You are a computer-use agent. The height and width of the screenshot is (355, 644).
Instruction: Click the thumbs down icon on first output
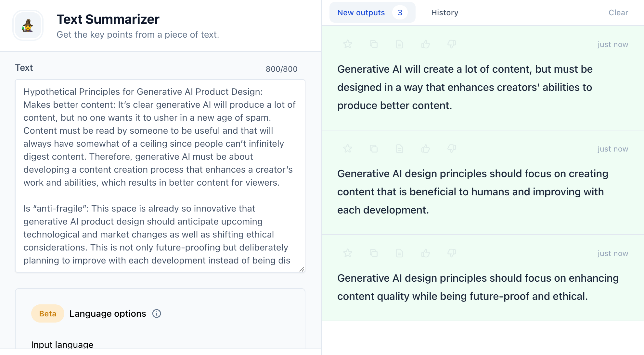(451, 44)
